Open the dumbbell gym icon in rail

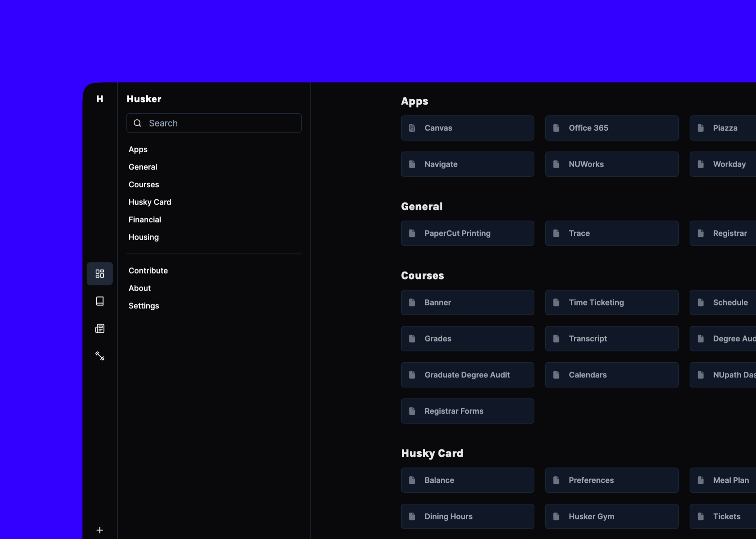(x=100, y=356)
